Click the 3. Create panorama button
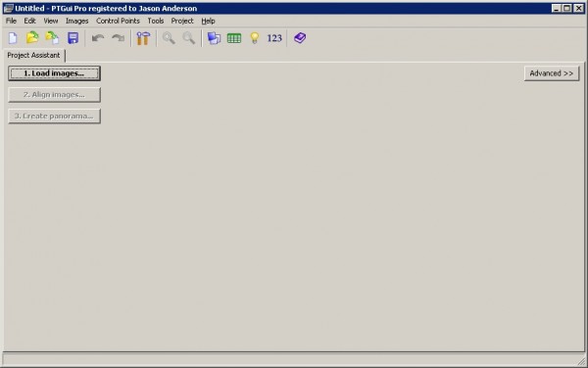 (54, 116)
